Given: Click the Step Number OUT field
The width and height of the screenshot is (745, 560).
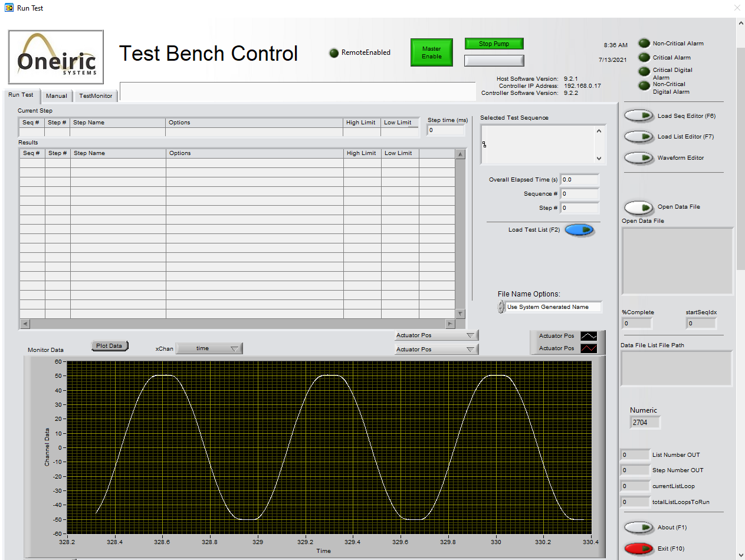Looking at the screenshot, I should (635, 470).
